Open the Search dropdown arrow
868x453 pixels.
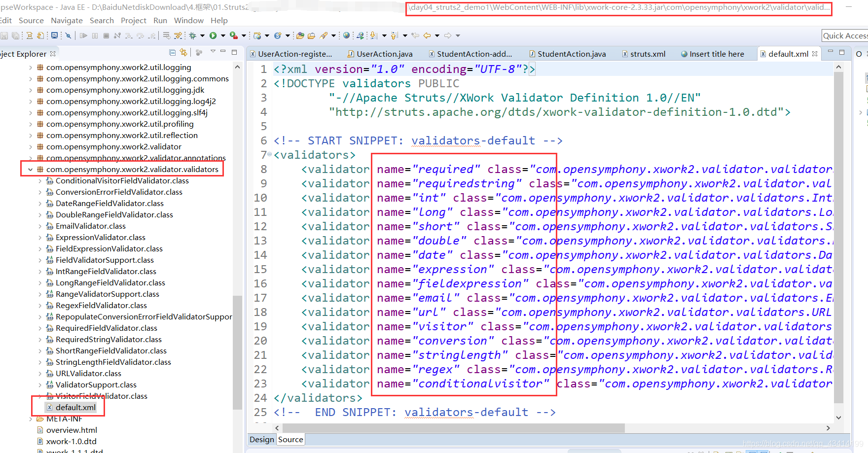tap(333, 35)
